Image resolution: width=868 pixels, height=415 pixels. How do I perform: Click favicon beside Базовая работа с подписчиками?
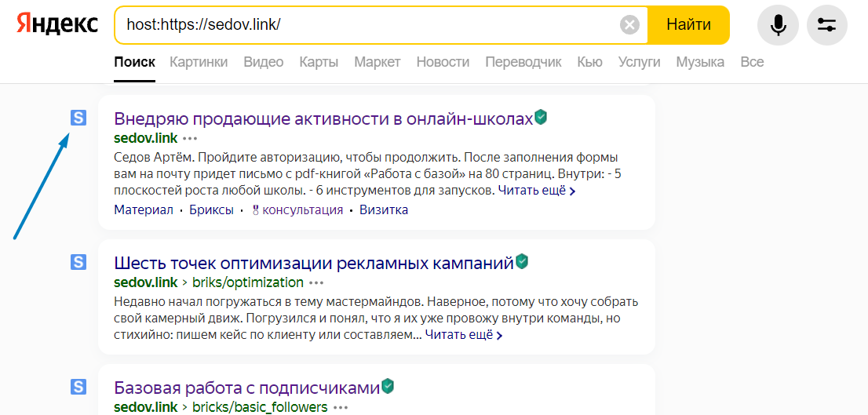click(x=78, y=387)
